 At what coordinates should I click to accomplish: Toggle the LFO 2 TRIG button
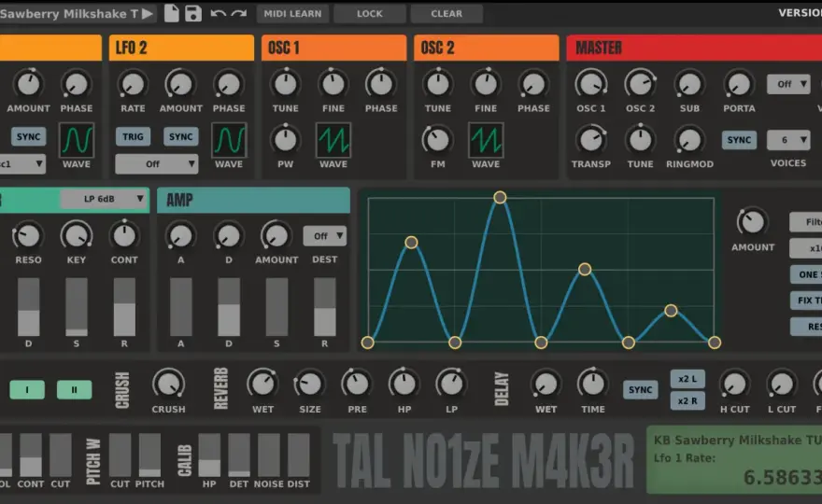click(133, 137)
